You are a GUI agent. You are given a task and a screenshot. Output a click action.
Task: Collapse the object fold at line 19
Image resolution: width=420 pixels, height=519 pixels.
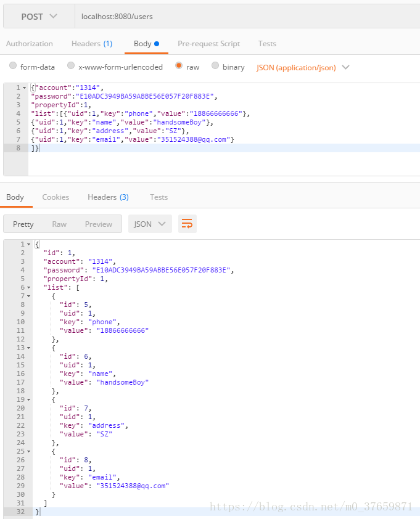point(28,400)
